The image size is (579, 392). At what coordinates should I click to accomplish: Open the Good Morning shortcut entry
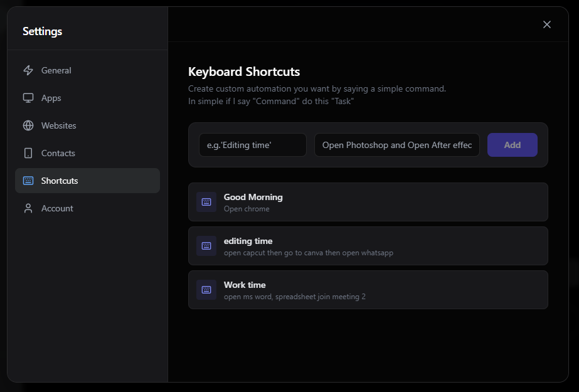[368, 202]
